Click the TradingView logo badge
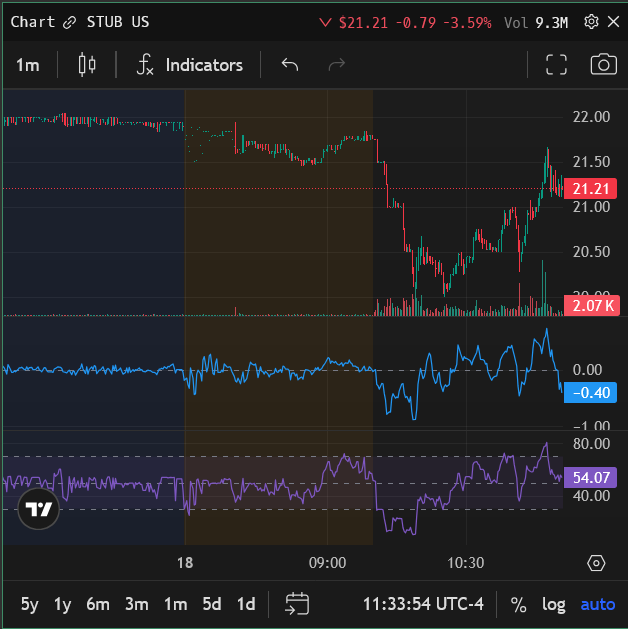This screenshot has height=629, width=628. 38,509
